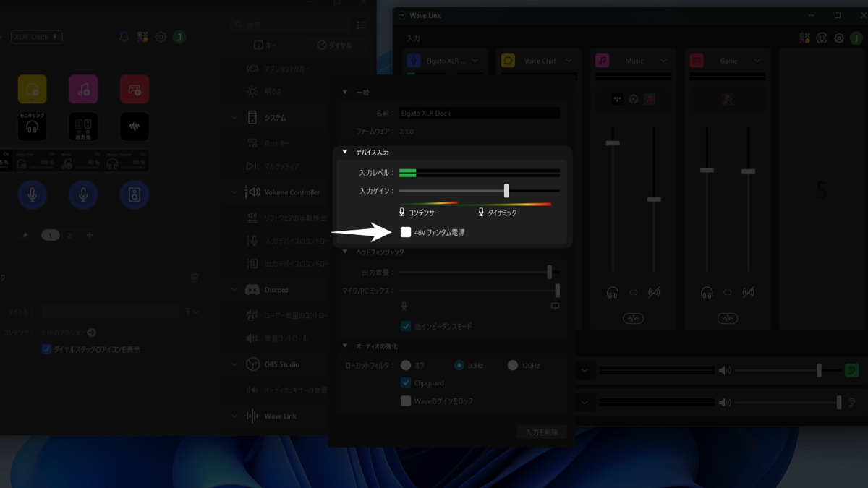This screenshot has width=868, height=488.
Task: Click the Music channel effects waveform button
Action: pyautogui.click(x=633, y=318)
